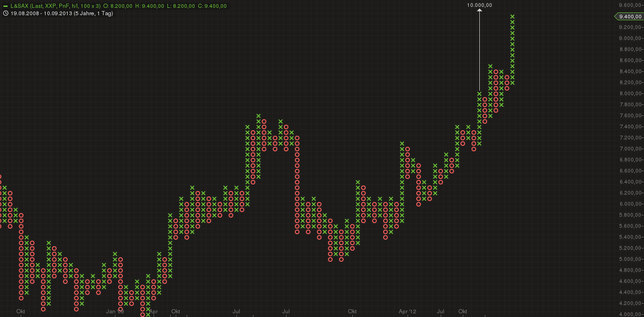This screenshot has height=317, width=644.
Task: Click the white arrowhead below 10.000,00
Action: [x=479, y=11]
